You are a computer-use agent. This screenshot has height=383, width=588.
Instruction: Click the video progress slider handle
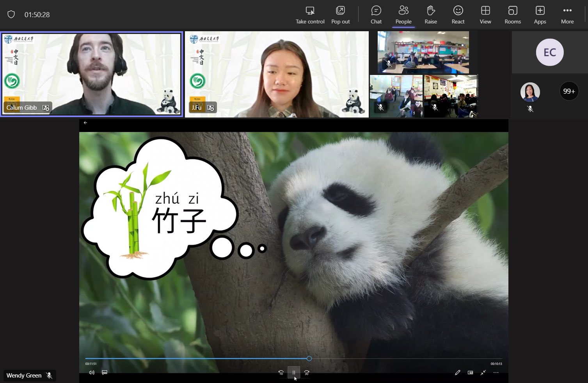click(x=309, y=358)
